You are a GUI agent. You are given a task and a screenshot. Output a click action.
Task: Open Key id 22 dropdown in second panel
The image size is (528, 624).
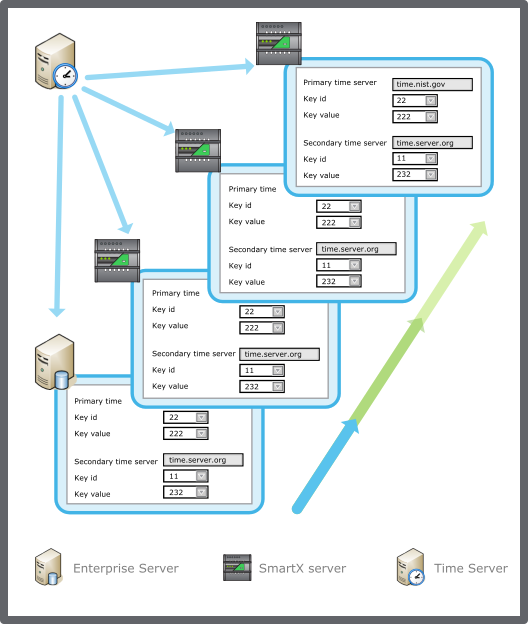click(x=355, y=206)
